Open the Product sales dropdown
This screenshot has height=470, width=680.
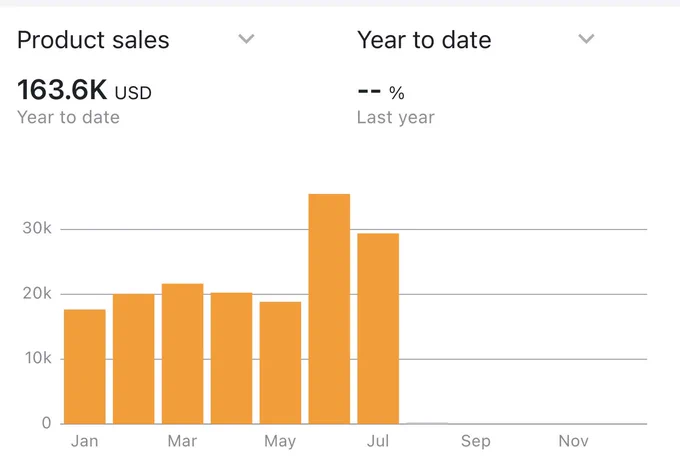coord(136,40)
